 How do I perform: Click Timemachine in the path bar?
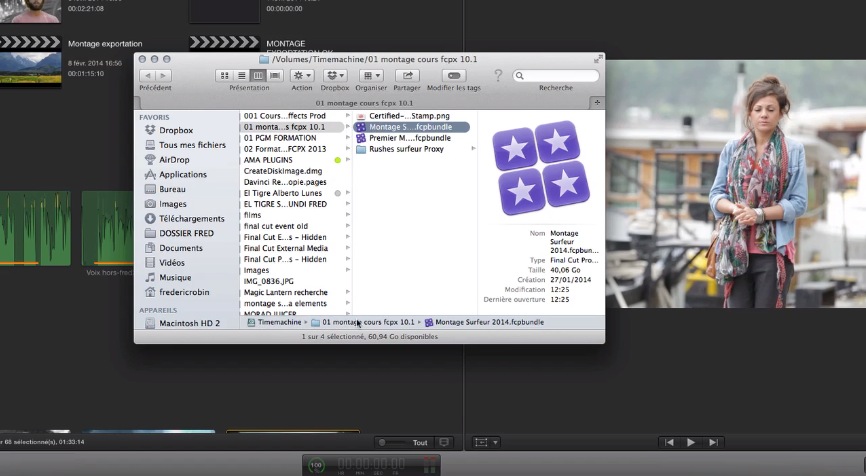[279, 323]
